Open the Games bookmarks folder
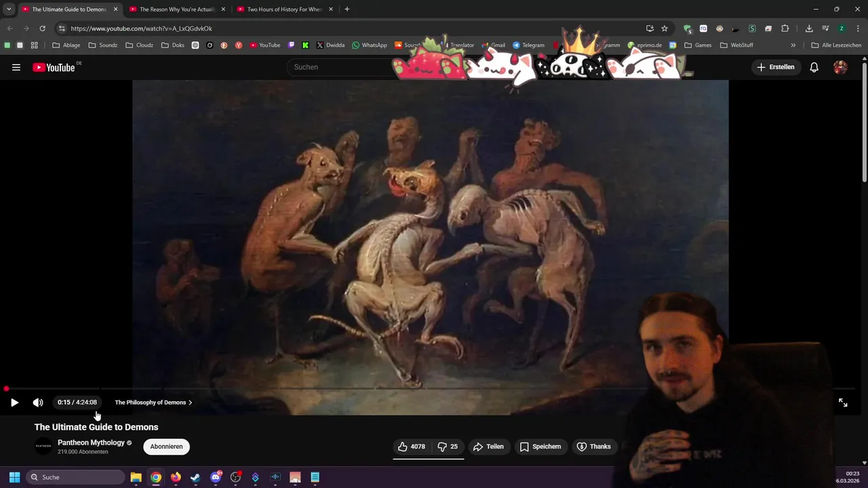 click(698, 45)
